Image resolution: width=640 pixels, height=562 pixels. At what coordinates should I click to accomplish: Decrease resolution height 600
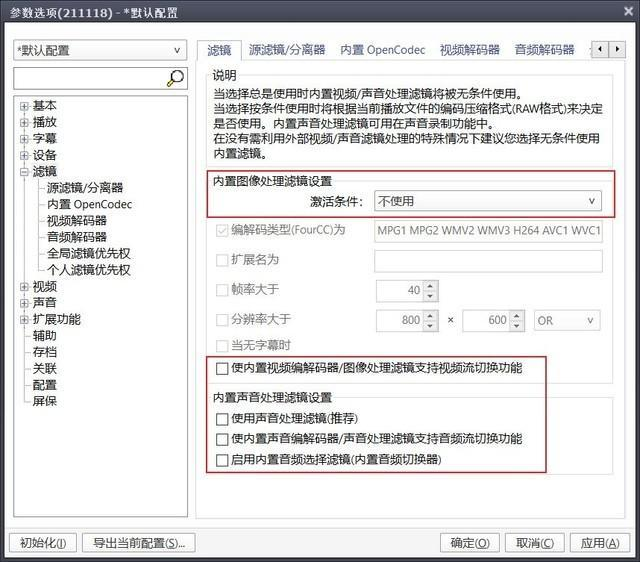(x=517, y=326)
